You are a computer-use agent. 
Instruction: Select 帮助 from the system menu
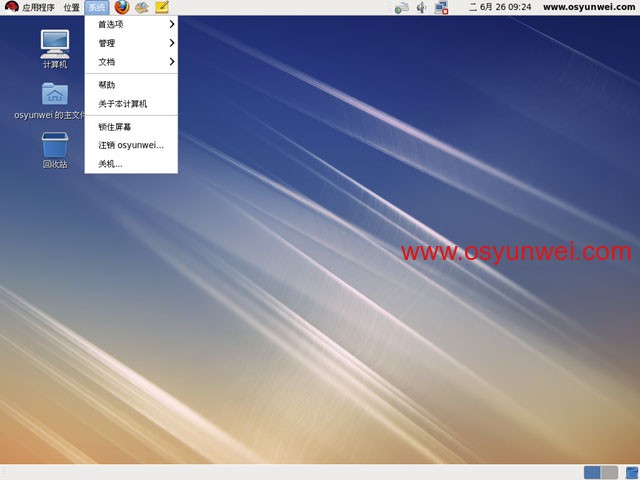[x=131, y=85]
